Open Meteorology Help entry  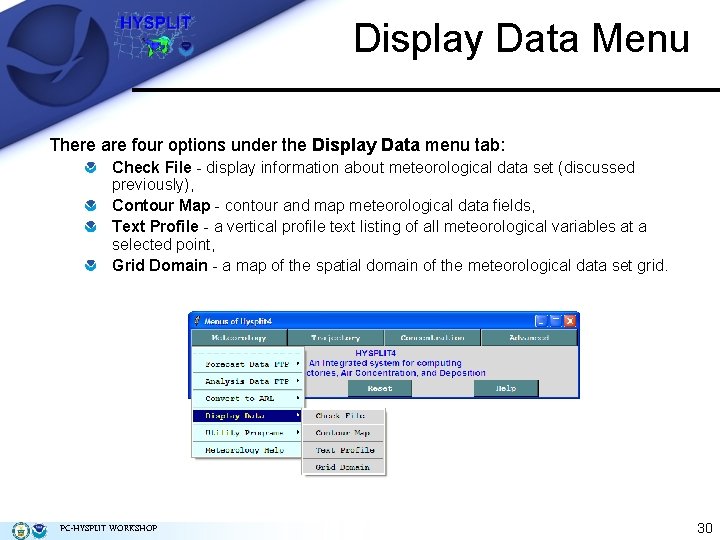(248, 450)
